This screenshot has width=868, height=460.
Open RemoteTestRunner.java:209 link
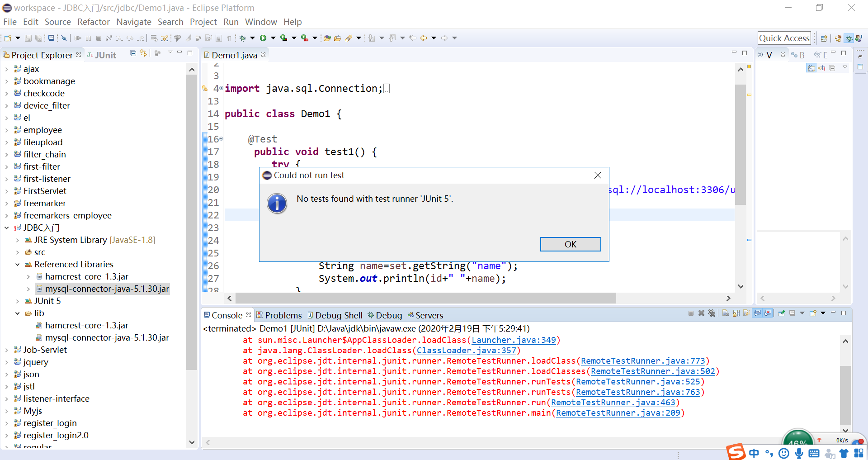(618, 413)
